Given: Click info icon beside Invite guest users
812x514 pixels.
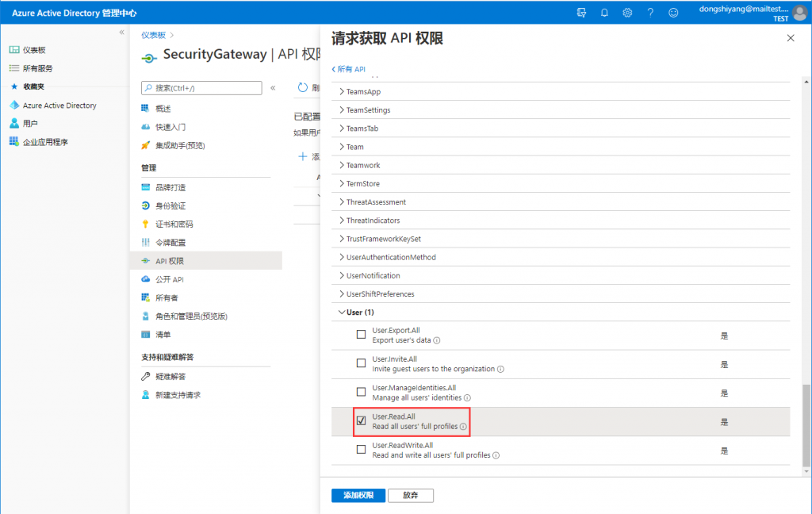Looking at the screenshot, I should pyautogui.click(x=501, y=370).
